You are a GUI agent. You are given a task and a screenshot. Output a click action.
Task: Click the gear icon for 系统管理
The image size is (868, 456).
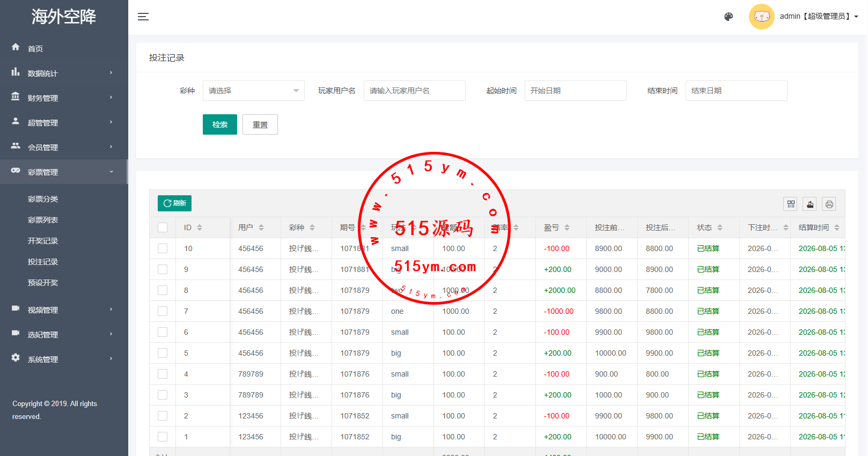click(16, 358)
